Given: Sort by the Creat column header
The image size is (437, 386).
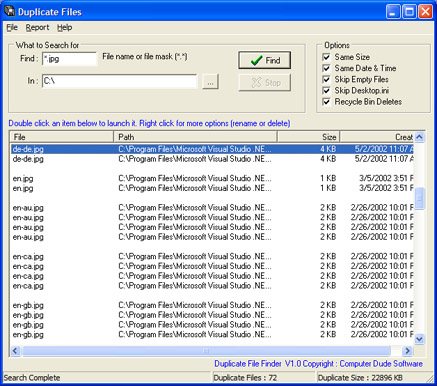Looking at the screenshot, I should [x=377, y=137].
